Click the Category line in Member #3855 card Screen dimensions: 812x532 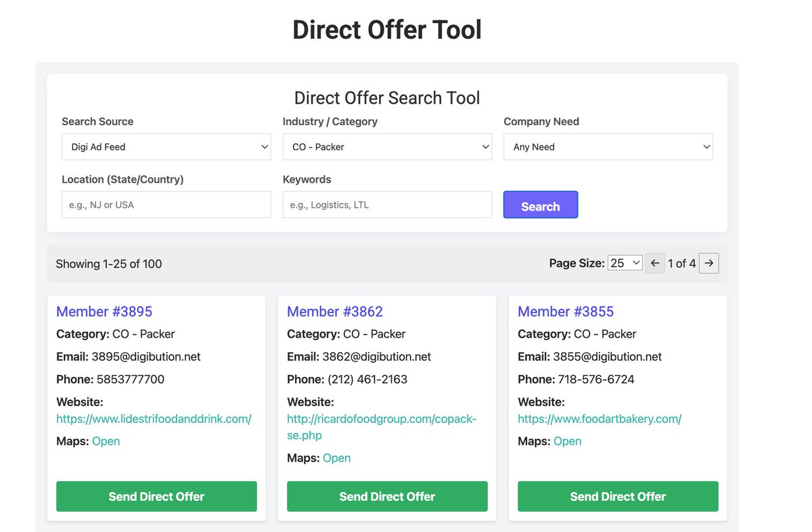point(577,334)
